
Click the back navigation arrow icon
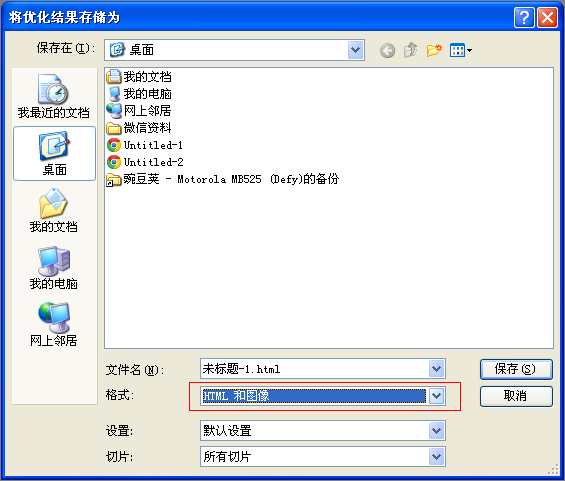(387, 50)
